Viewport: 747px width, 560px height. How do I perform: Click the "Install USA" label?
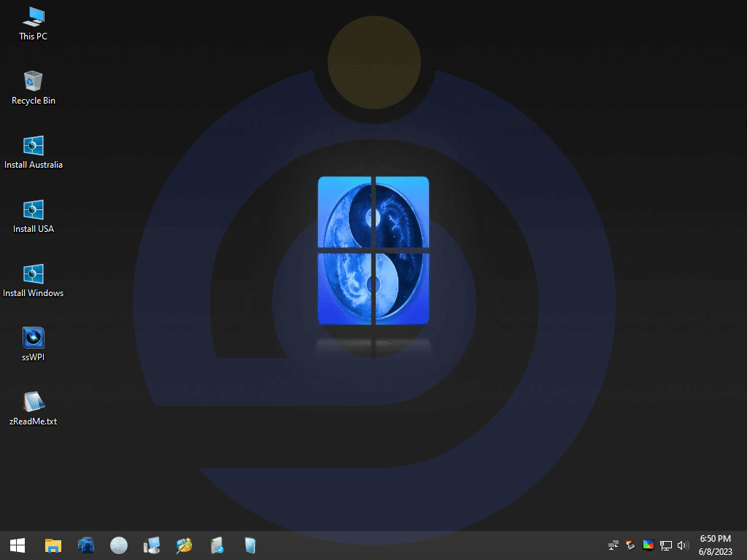tap(34, 229)
